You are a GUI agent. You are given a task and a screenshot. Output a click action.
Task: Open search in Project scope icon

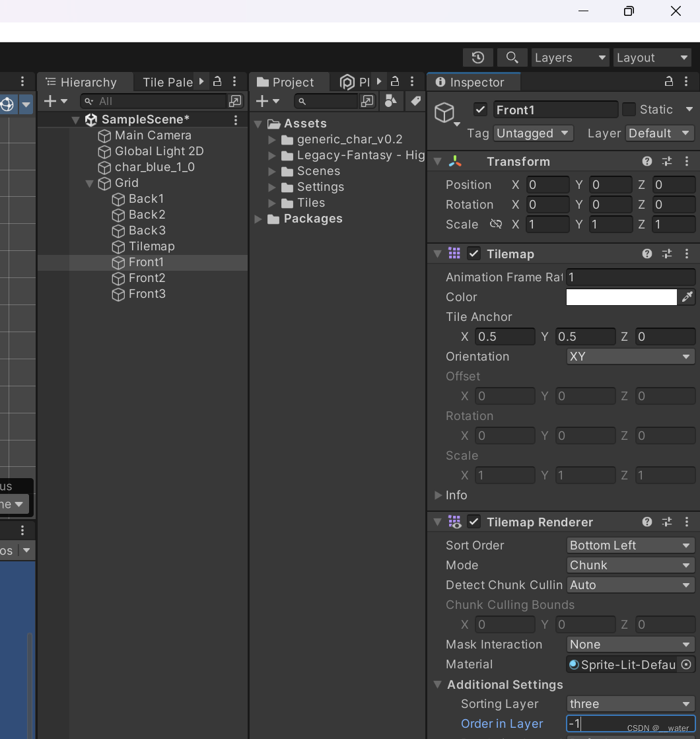[x=367, y=101]
